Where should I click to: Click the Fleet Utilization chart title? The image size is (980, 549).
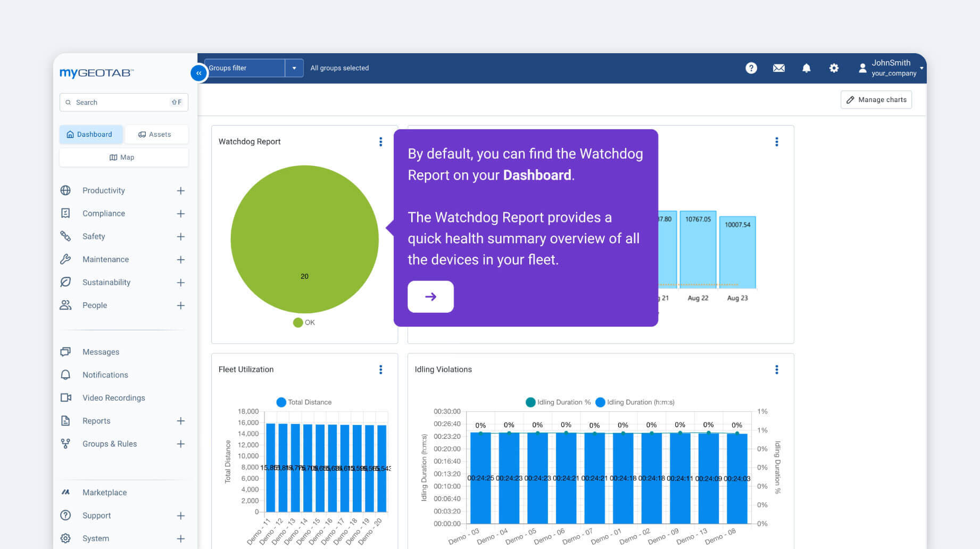[246, 369]
